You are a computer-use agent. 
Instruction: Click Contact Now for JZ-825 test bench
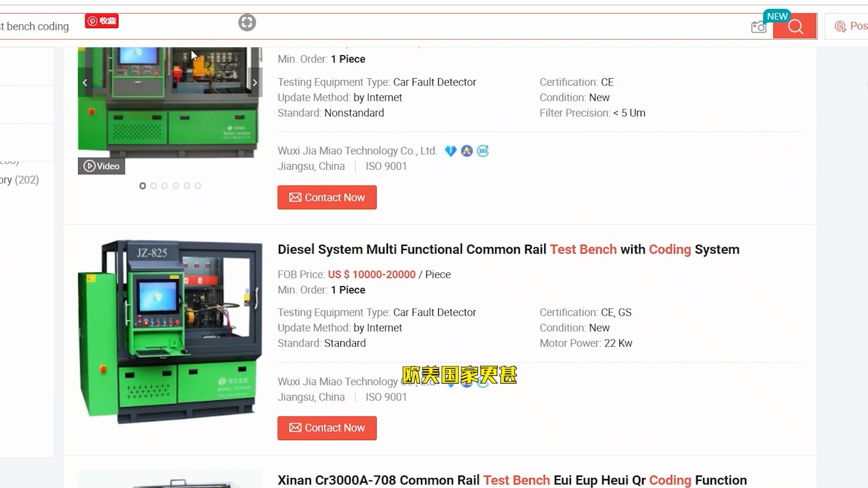point(327,428)
